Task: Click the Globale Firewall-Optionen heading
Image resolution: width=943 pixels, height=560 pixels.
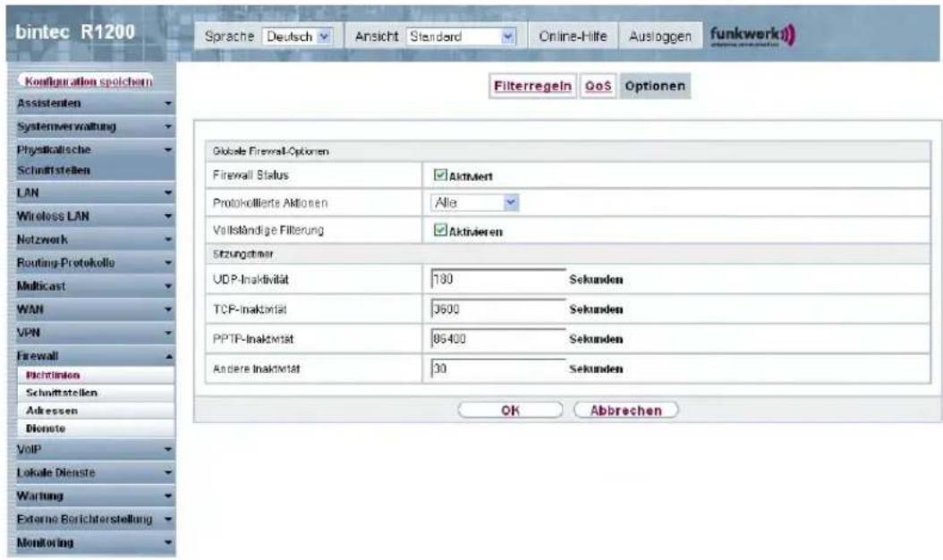Action: (270, 151)
